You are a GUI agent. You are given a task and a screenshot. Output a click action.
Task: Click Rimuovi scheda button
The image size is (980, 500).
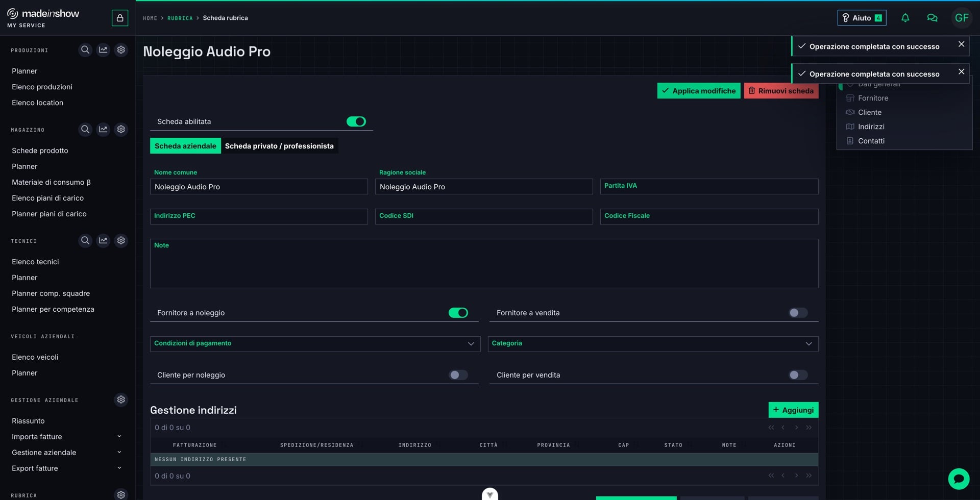tap(781, 91)
